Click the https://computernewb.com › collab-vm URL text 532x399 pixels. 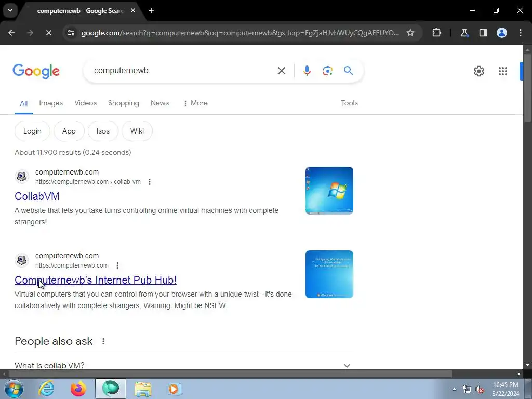click(88, 182)
